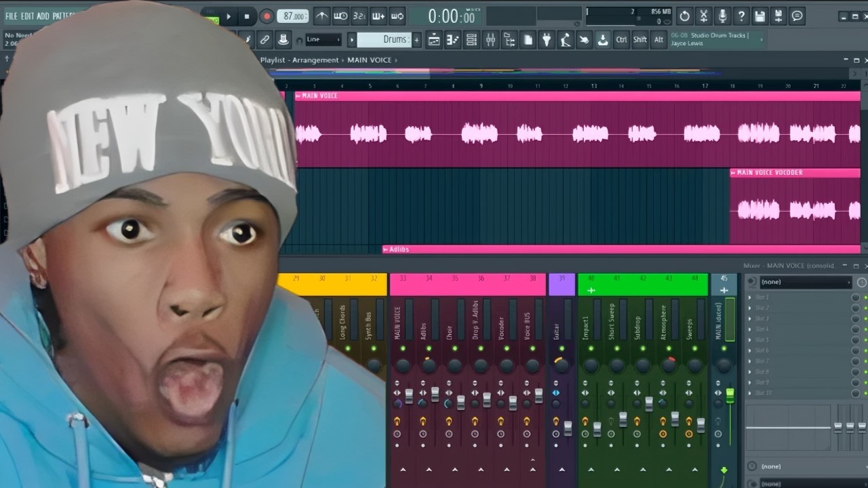Click the Ctrl touch modifier button
Viewport: 868px width, 488px height.
[621, 40]
